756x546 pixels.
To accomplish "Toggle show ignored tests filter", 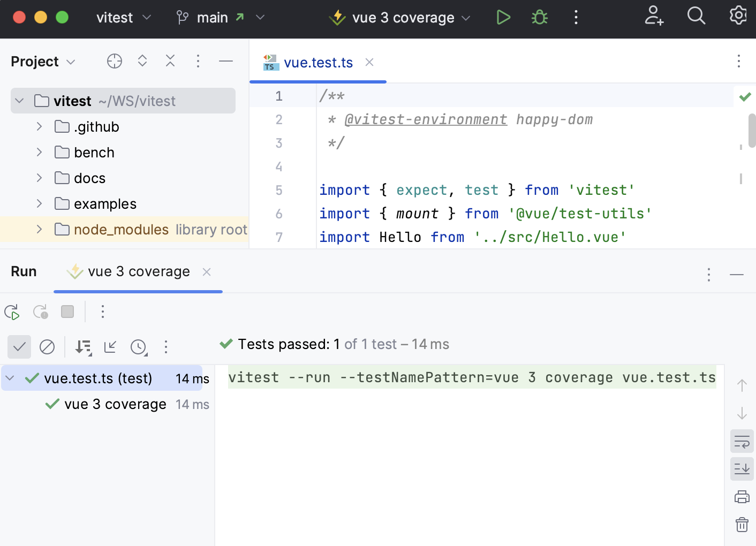I will tap(47, 347).
